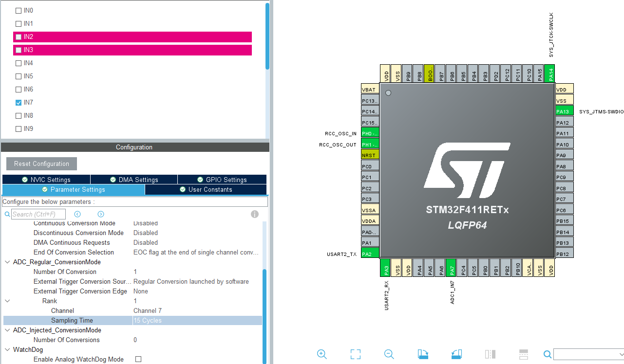624x364 pixels.
Task: Enable the IN5 channel checkbox
Action: tap(19, 76)
